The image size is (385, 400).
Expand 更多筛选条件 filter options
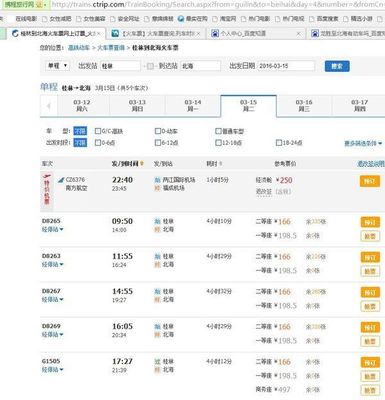coord(363,143)
